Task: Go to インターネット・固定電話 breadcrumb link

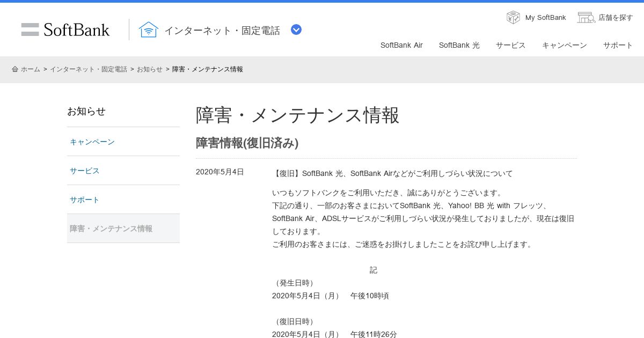Action: tap(89, 69)
